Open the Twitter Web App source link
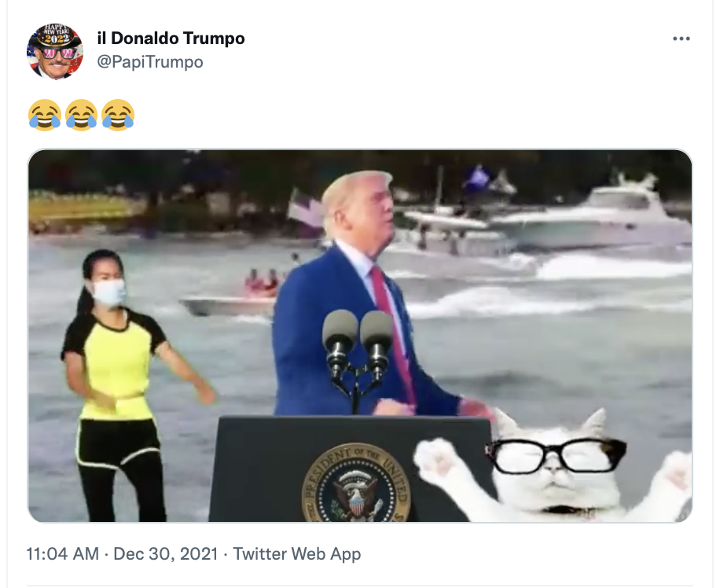Screen dimensions: 720x588 click(296, 554)
